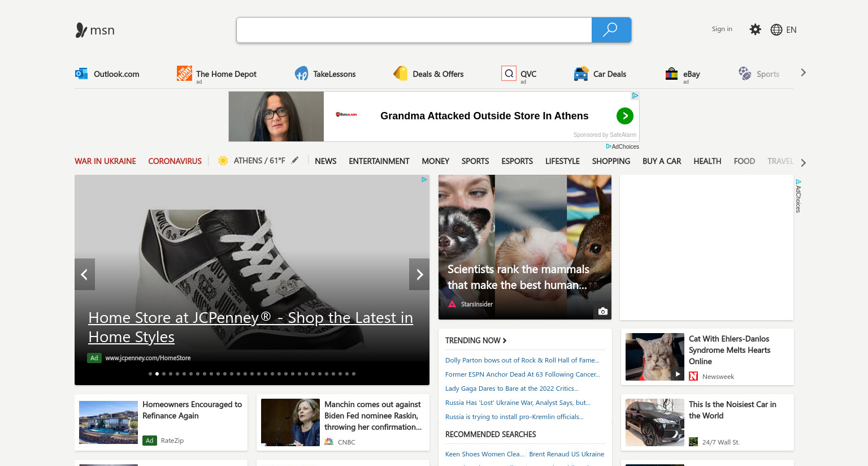868x466 pixels.
Task: Search Brent Renaud US Ukraine link
Action: [566, 454]
